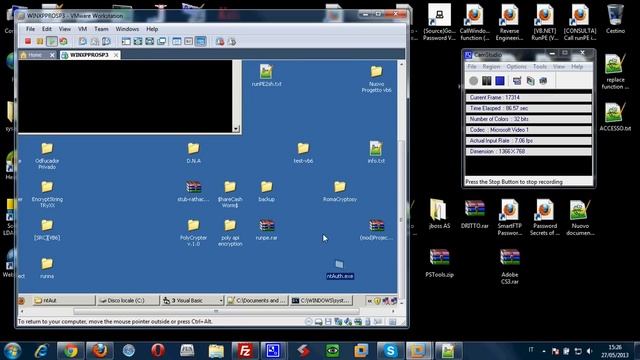640x360 pixels.
Task: Click the green Power On button in VMware toolbar
Action: [51, 41]
